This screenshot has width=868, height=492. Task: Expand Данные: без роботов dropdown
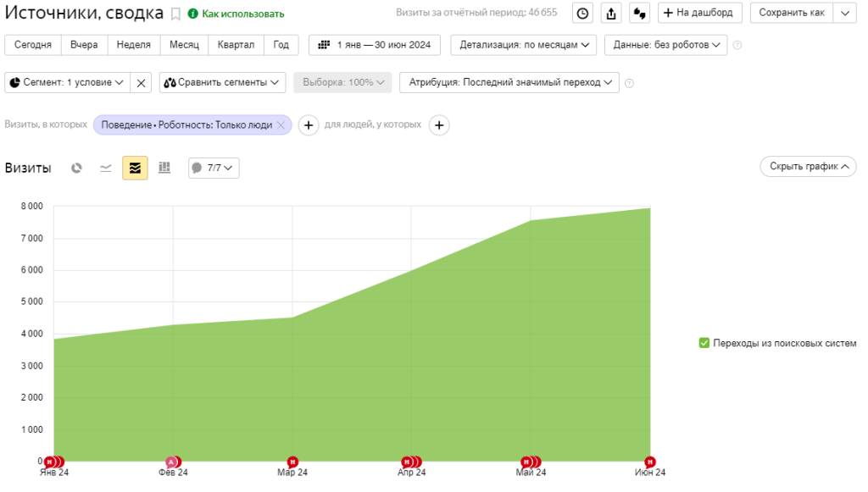click(x=665, y=45)
